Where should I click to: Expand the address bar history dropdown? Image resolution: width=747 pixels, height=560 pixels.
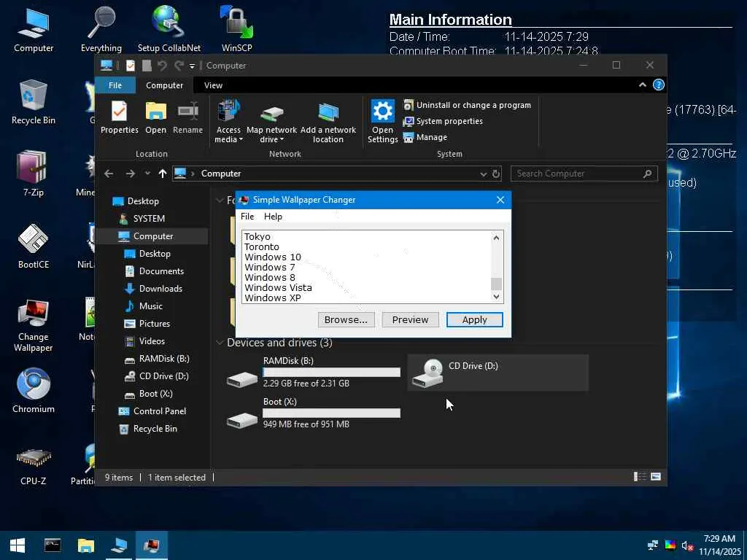point(484,174)
